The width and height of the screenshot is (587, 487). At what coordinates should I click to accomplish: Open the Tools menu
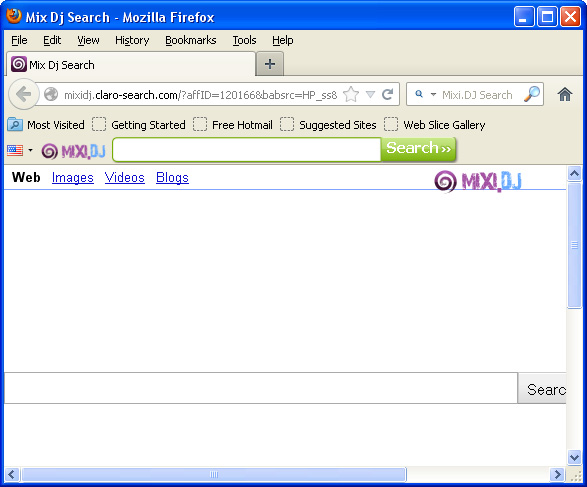244,40
